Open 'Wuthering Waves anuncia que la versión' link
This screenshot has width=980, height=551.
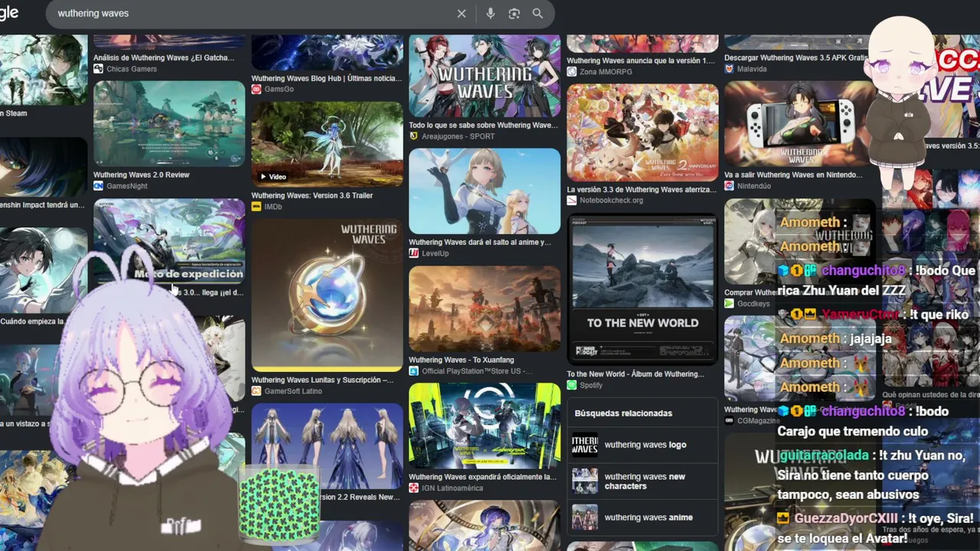pyautogui.click(x=641, y=61)
